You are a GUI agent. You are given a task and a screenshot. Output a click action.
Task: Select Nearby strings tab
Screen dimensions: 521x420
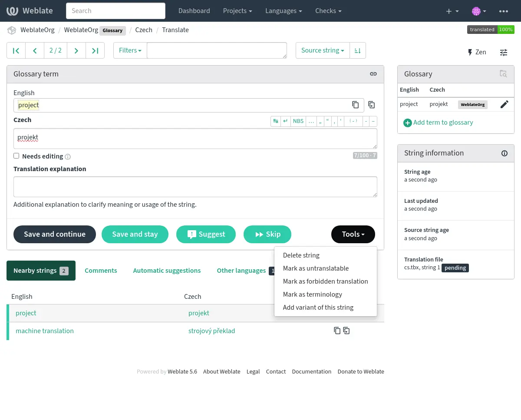(x=41, y=271)
